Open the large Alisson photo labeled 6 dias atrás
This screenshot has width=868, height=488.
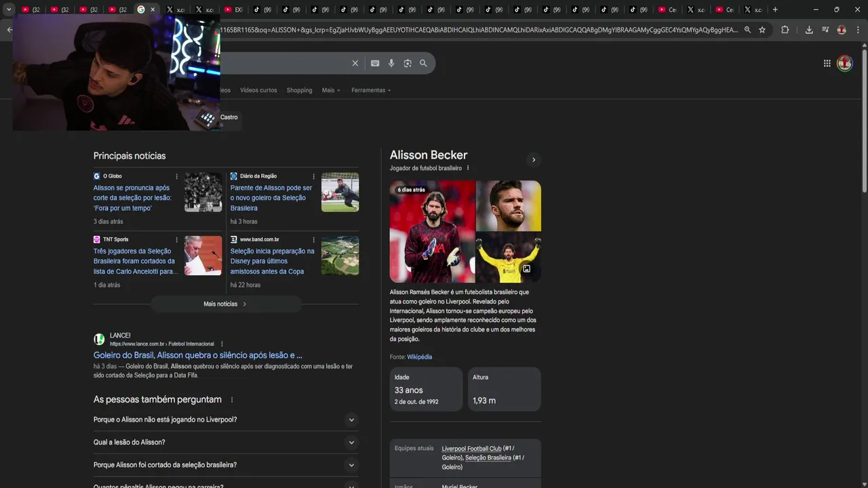(432, 231)
